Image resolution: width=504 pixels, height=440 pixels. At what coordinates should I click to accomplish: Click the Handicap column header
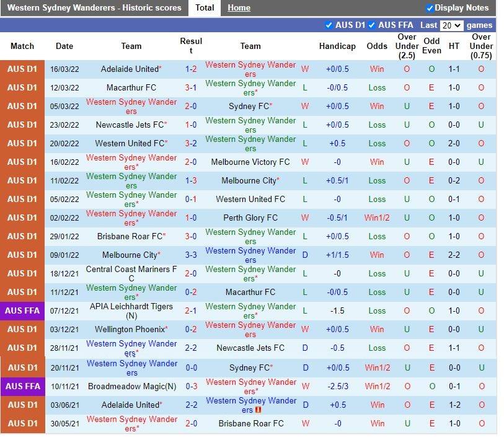[337, 46]
